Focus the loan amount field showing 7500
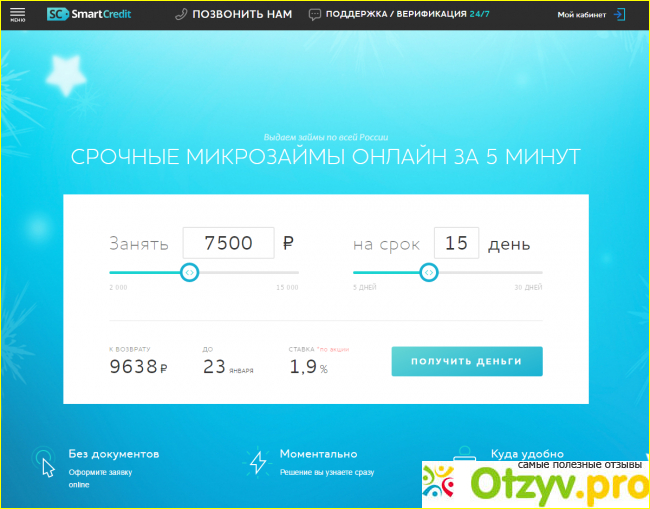650x509 pixels. point(228,243)
